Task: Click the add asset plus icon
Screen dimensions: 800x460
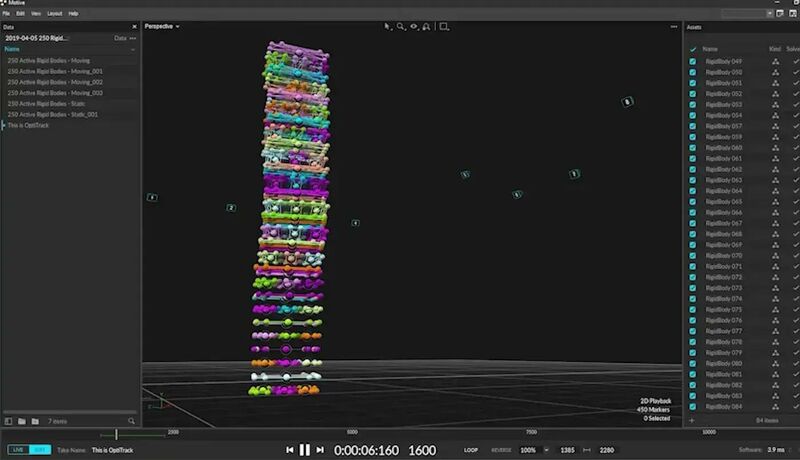Action: (691, 421)
